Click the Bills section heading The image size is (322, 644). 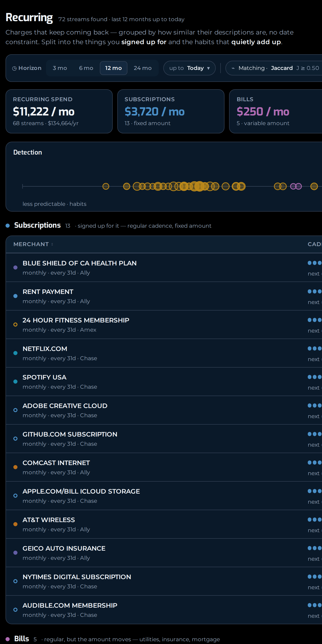pos(22,639)
